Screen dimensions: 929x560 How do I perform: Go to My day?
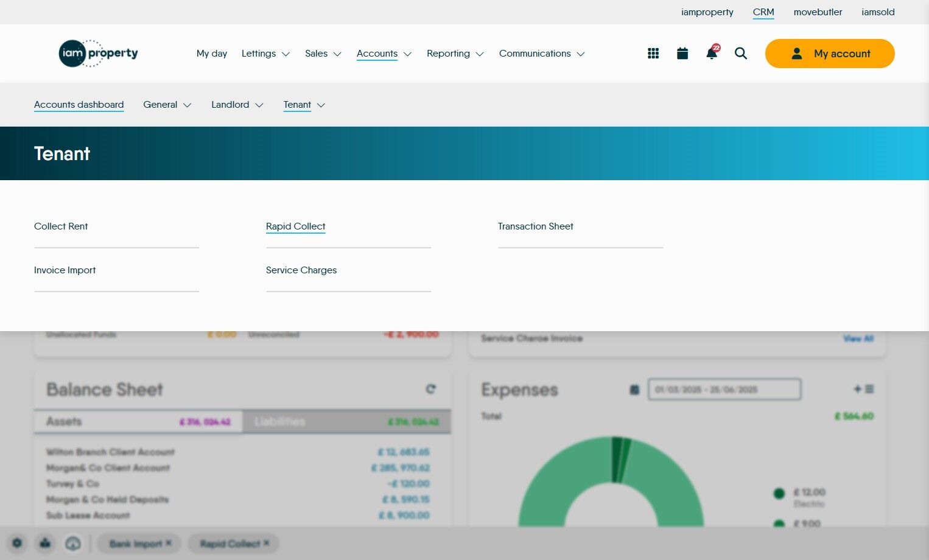pos(212,54)
